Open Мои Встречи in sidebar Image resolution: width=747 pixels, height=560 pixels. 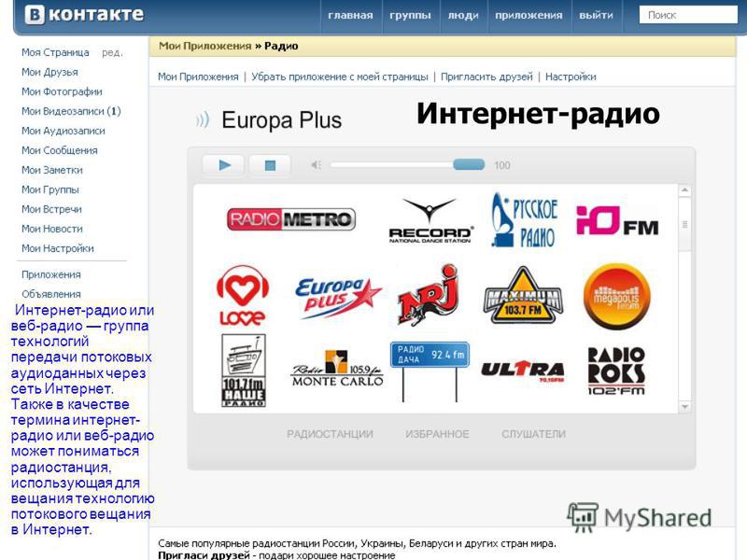pyautogui.click(x=51, y=209)
